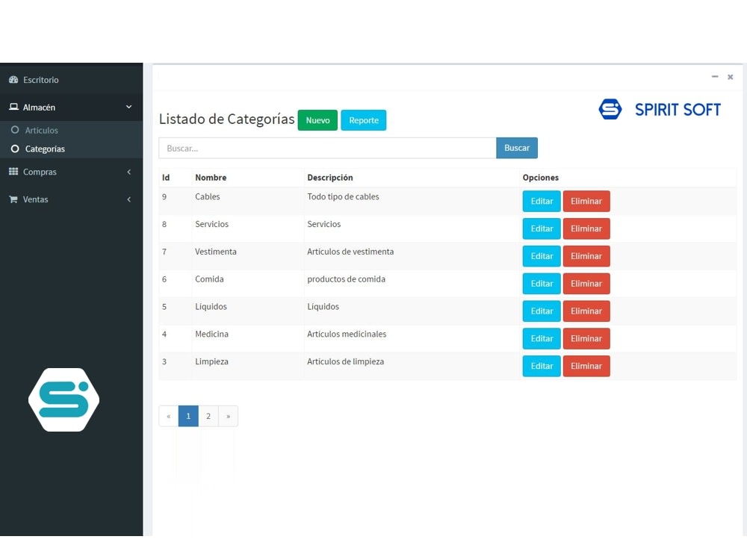
Task: Delete the Líquidos category
Action: 586,311
